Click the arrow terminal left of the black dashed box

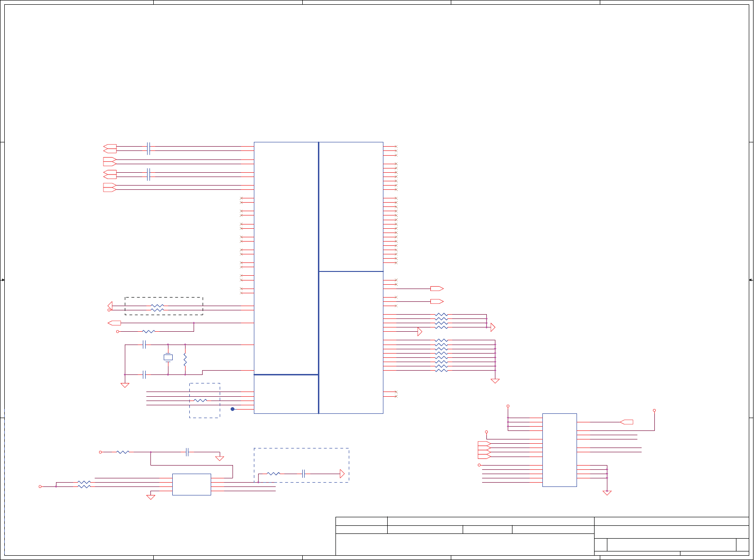110,306
